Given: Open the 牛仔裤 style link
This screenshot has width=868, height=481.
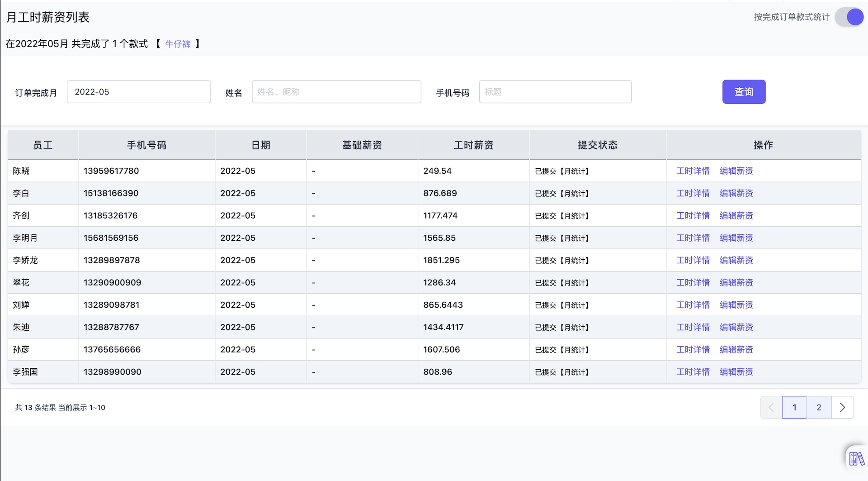Looking at the screenshot, I should click(178, 44).
